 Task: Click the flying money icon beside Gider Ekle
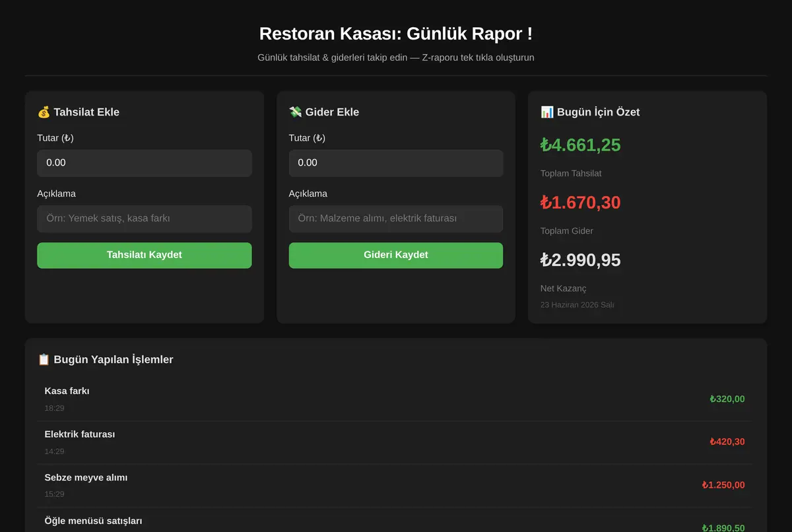click(295, 112)
